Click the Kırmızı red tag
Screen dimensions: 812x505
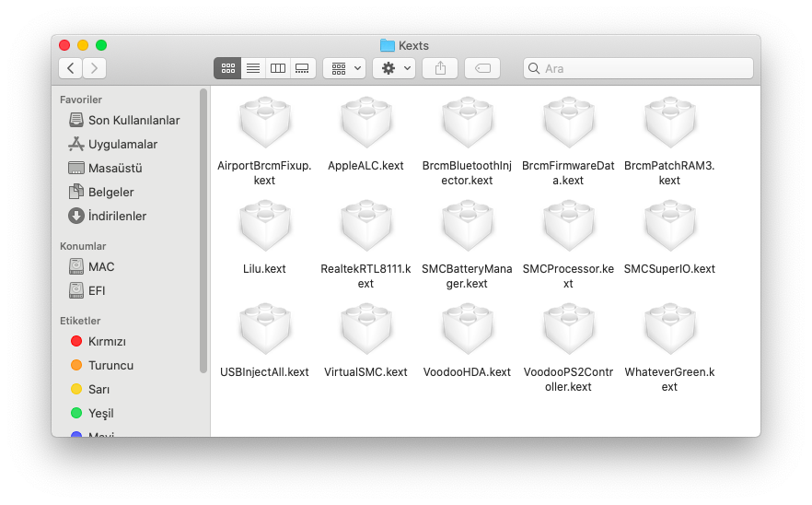[x=106, y=342]
